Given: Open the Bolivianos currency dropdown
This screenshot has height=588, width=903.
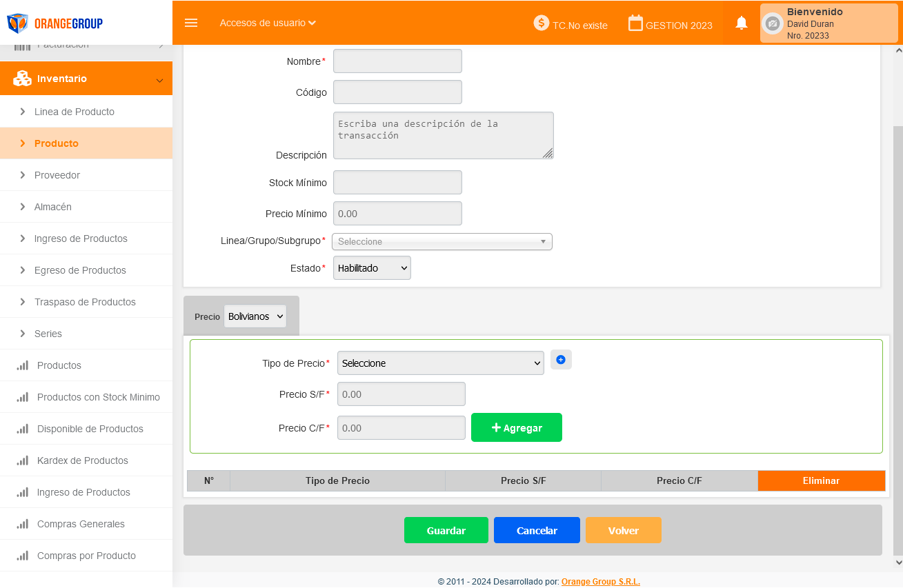Looking at the screenshot, I should click(x=255, y=316).
